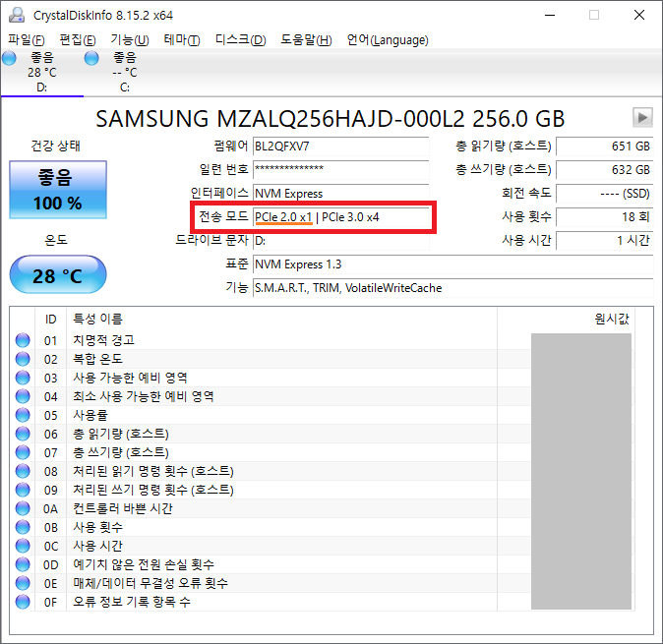
Task: Click the 좋음 100 % health status button
Action: pyautogui.click(x=58, y=190)
